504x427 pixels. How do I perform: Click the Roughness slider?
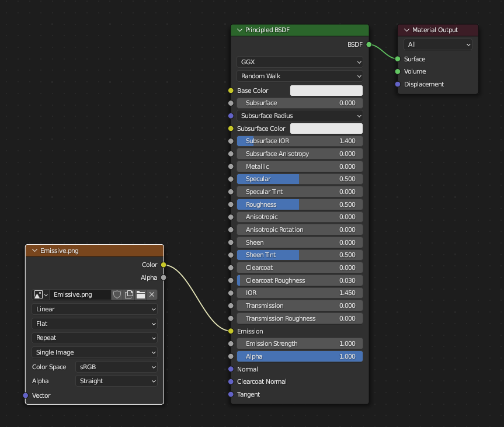pos(300,204)
